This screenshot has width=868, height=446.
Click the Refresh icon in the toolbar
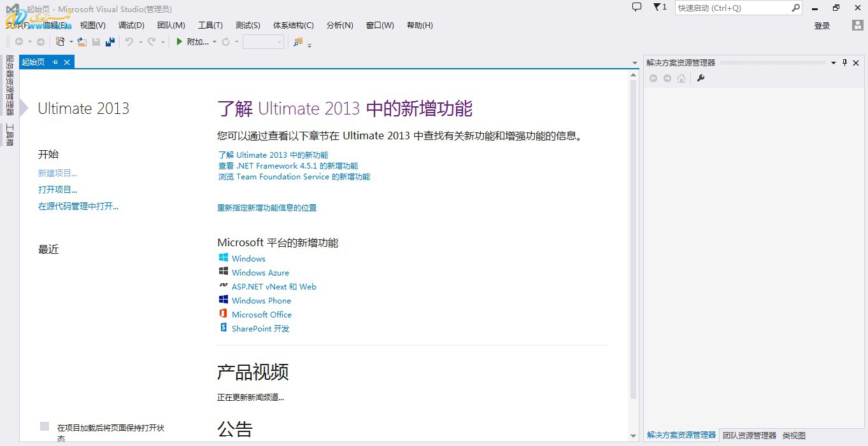pyautogui.click(x=225, y=42)
